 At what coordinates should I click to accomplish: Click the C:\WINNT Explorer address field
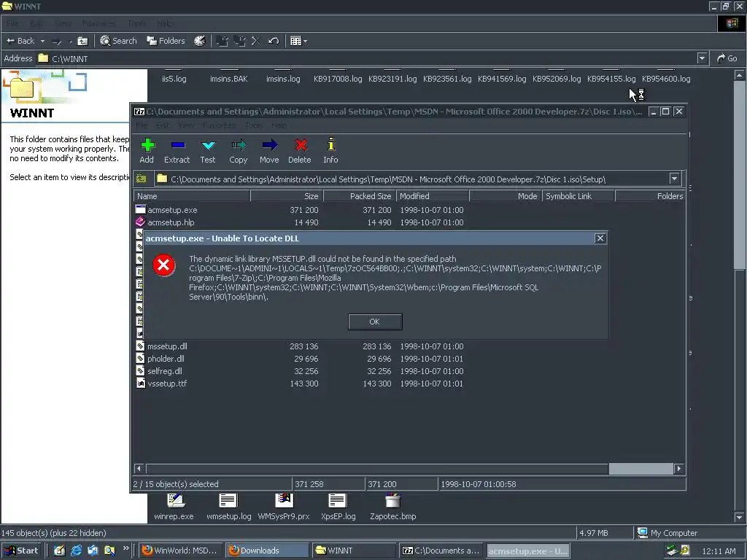coord(367,58)
